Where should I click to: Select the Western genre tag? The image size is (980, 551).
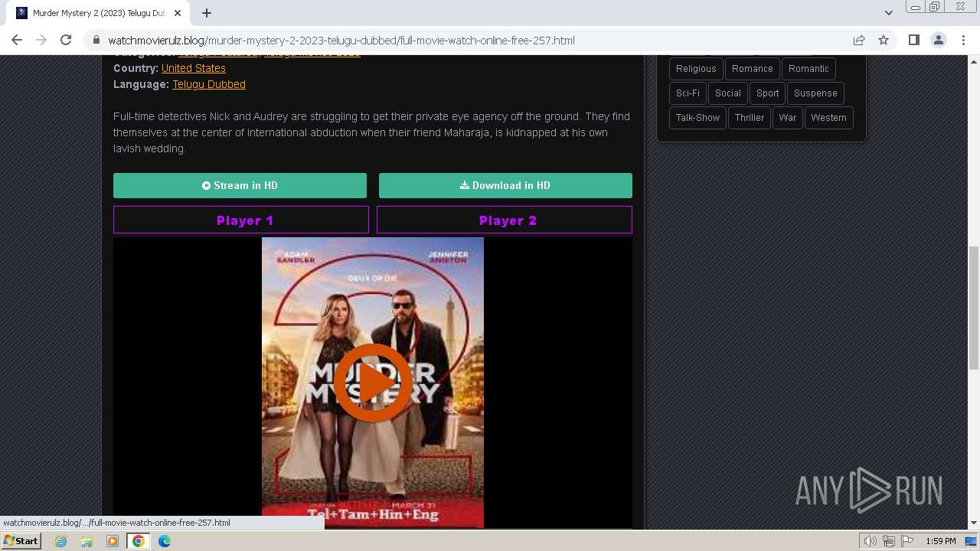(828, 118)
